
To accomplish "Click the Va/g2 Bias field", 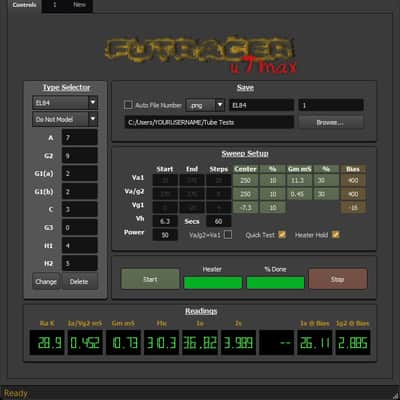I will [x=353, y=194].
